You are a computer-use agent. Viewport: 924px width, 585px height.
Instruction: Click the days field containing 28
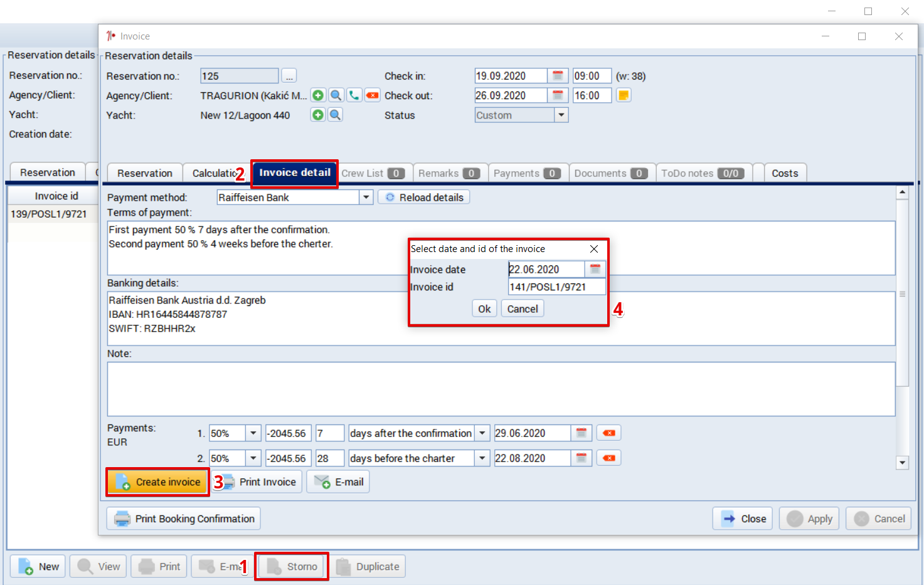330,458
